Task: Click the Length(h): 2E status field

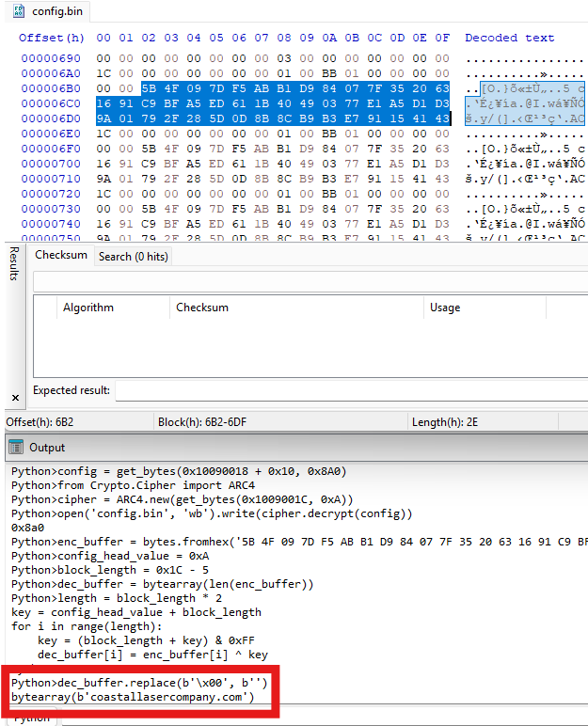Action: [444, 422]
